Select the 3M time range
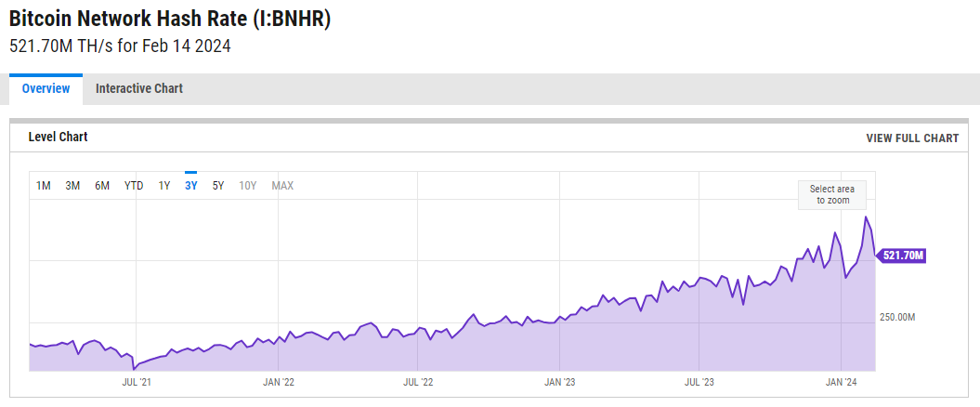Image resolution: width=980 pixels, height=407 pixels. (x=72, y=186)
